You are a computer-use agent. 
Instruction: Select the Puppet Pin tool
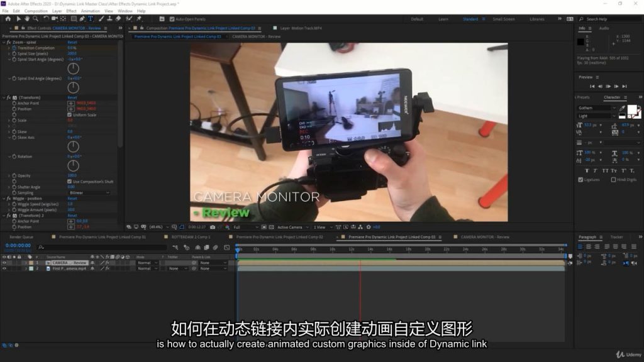point(139,19)
